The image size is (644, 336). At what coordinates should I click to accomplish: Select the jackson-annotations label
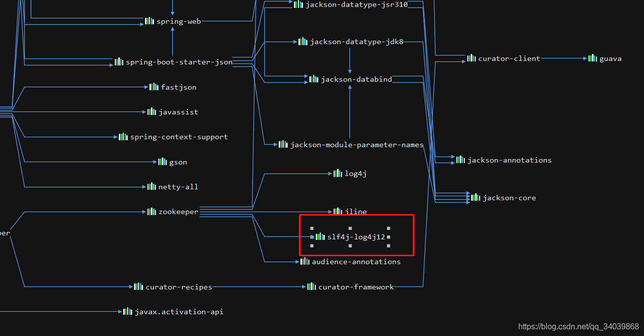tap(509, 160)
